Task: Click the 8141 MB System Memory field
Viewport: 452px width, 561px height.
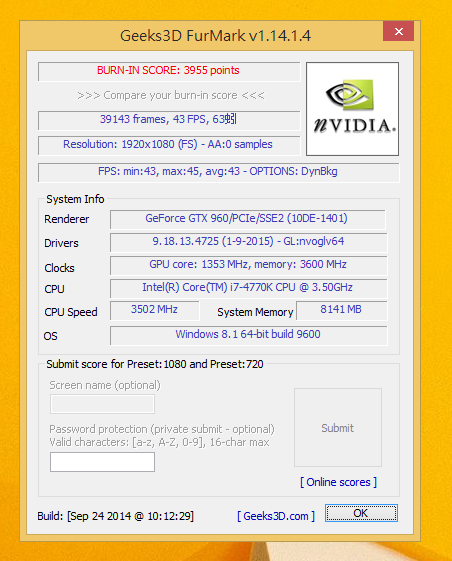Action: point(341,310)
